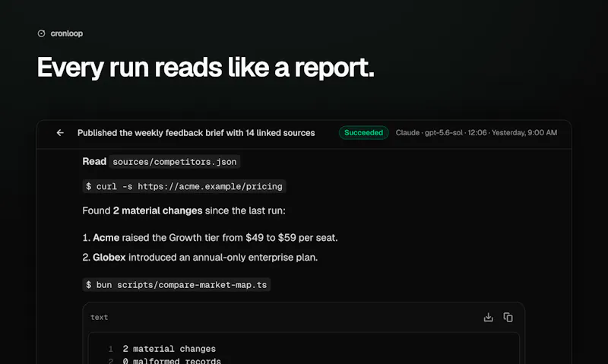Click the Succeeded status badge
The height and width of the screenshot is (364, 608).
click(363, 132)
